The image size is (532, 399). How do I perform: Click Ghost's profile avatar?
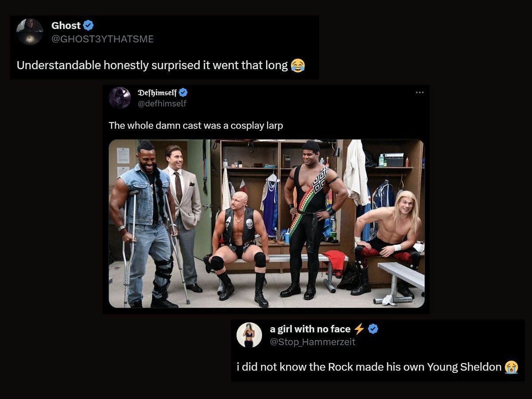(x=30, y=32)
